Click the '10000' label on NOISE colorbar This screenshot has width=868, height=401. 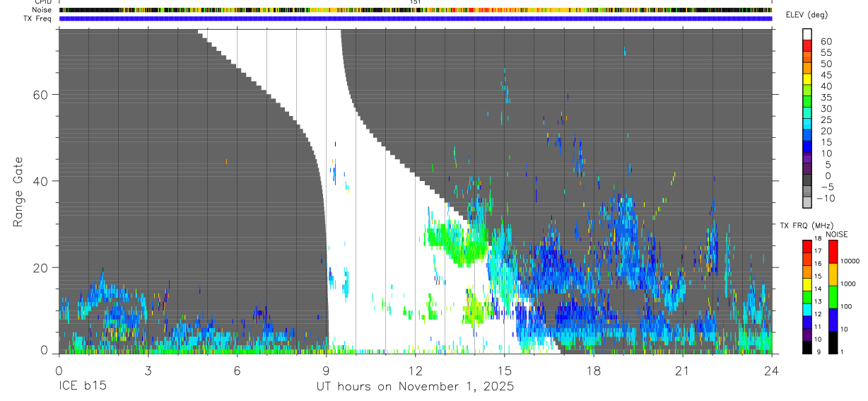[x=850, y=261]
